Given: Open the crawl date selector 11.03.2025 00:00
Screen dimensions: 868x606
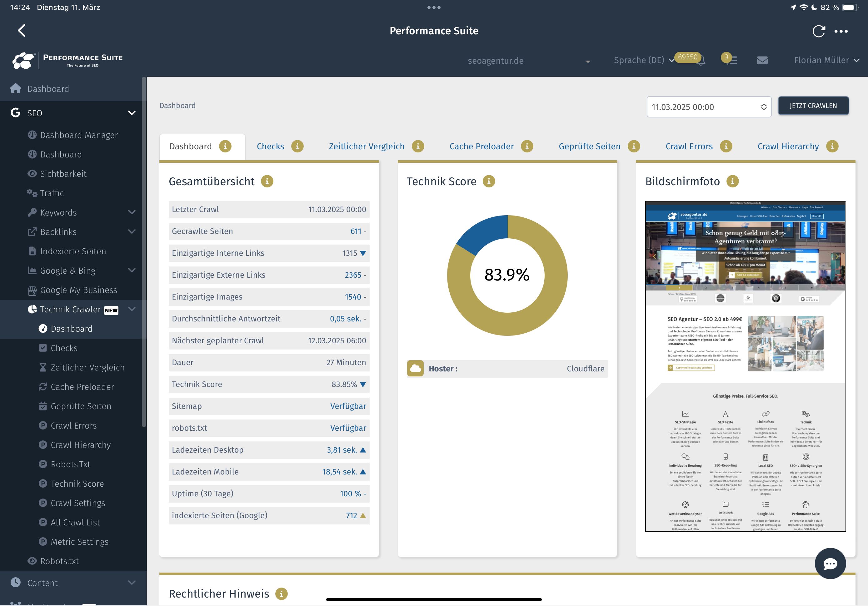Looking at the screenshot, I should pos(709,107).
